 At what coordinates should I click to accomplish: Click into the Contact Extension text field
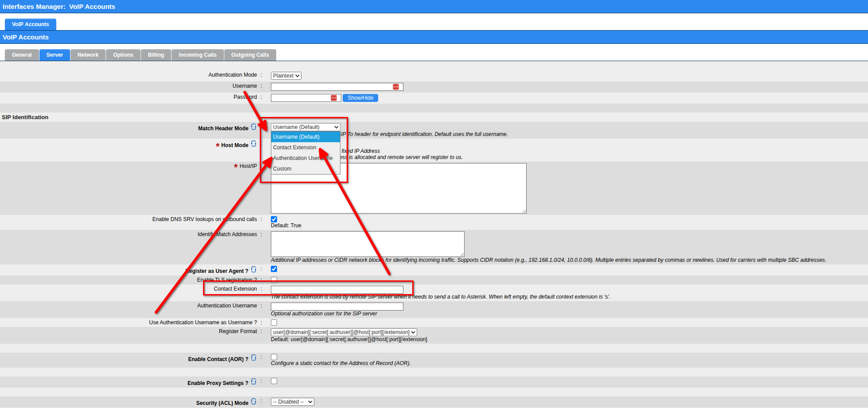click(x=337, y=289)
